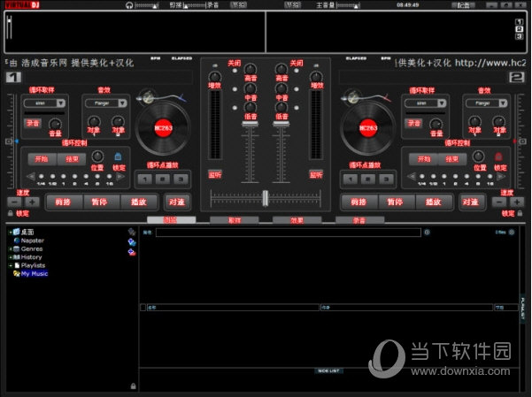Click the deck 1 number badge
Image resolution: width=532 pixels, height=397 pixels.
pos(13,77)
